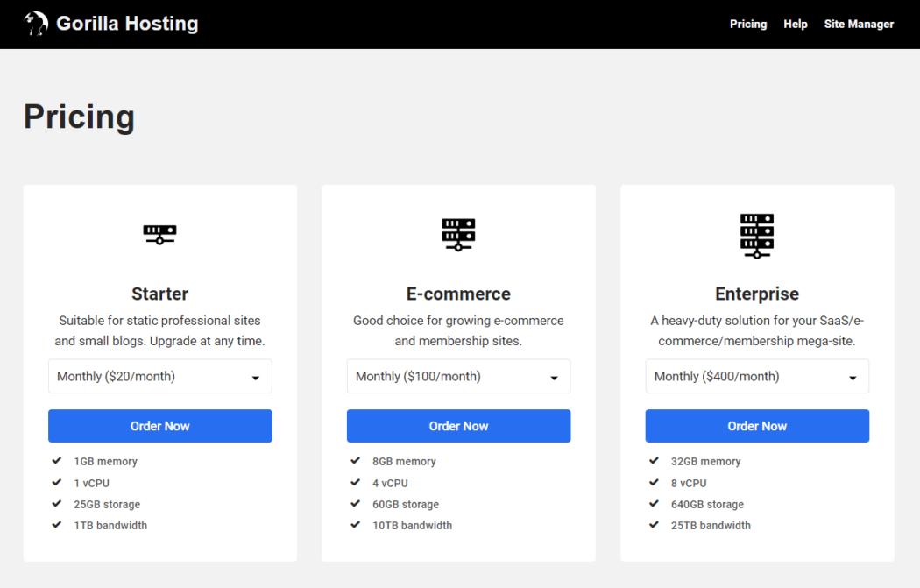Screen dimensions: 920x588
Task: Click the Pricing page heading
Action: point(79,117)
